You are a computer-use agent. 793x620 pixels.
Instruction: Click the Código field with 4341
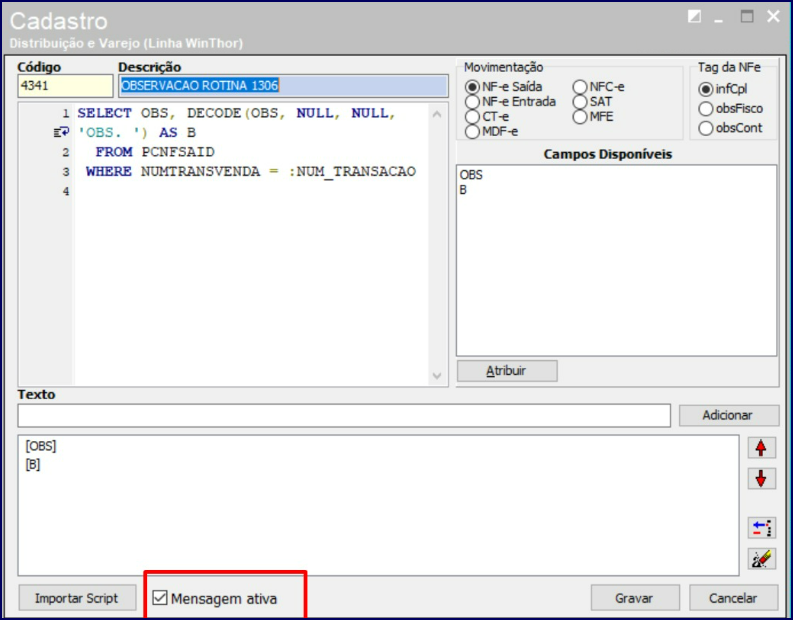(65, 85)
